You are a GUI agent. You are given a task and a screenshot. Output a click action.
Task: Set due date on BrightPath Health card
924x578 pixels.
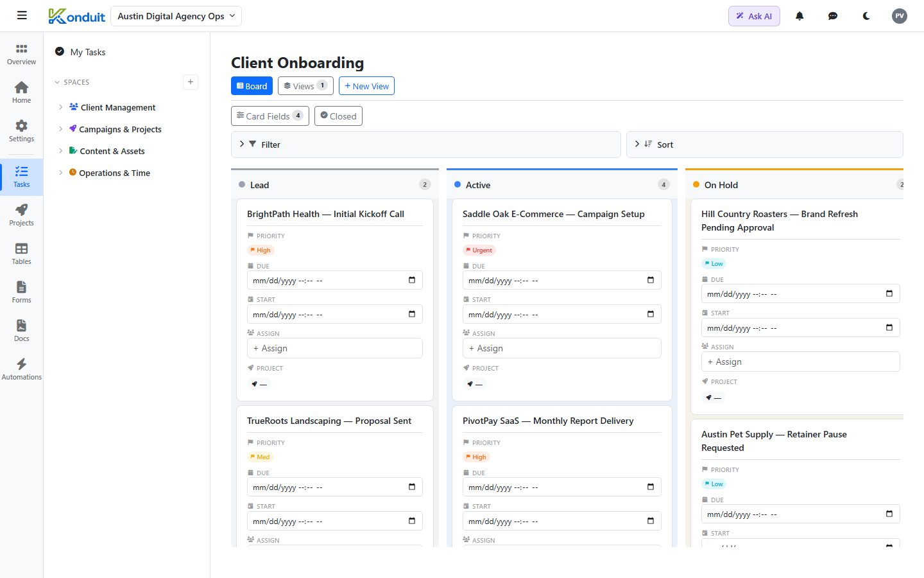335,281
